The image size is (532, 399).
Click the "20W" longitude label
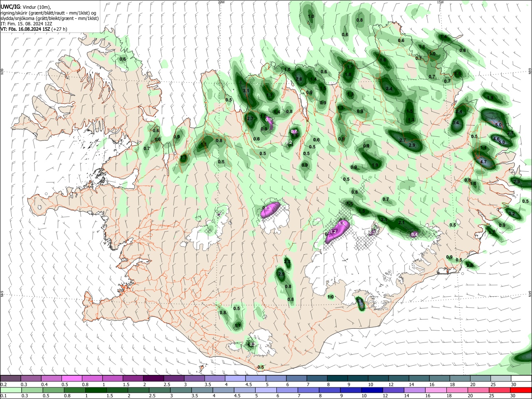pyautogui.click(x=221, y=2)
